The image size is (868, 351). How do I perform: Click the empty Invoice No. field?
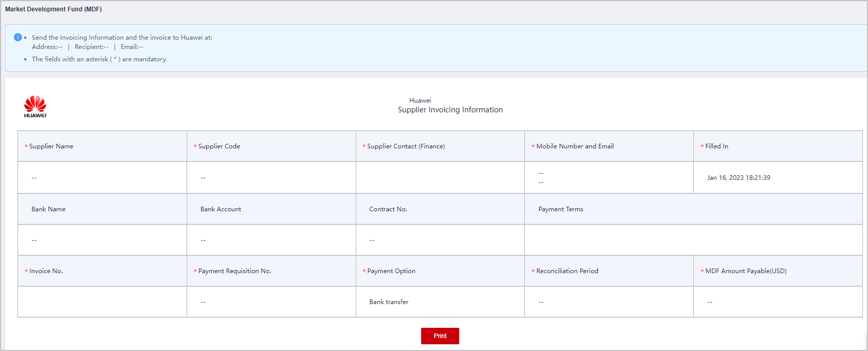102,302
